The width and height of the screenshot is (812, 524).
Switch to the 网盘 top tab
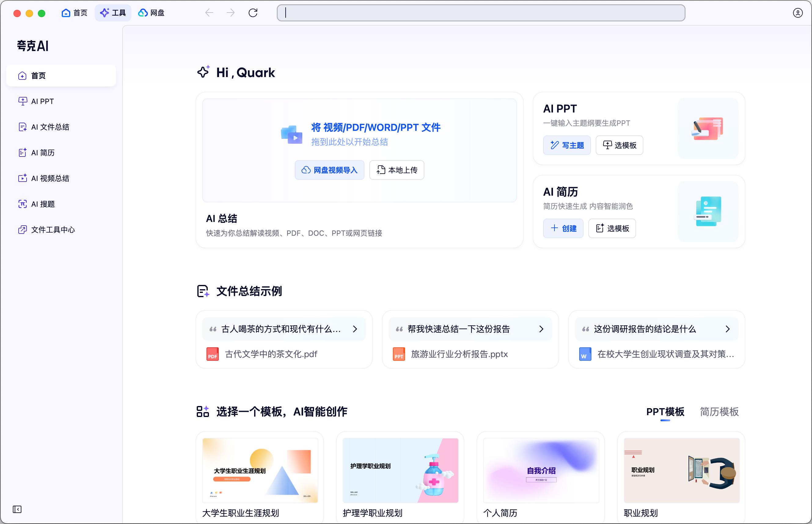[x=151, y=13]
